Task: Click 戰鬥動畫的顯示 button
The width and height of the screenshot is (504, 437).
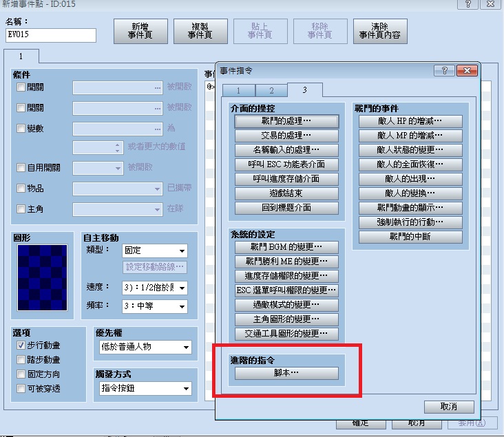Action: 410,208
